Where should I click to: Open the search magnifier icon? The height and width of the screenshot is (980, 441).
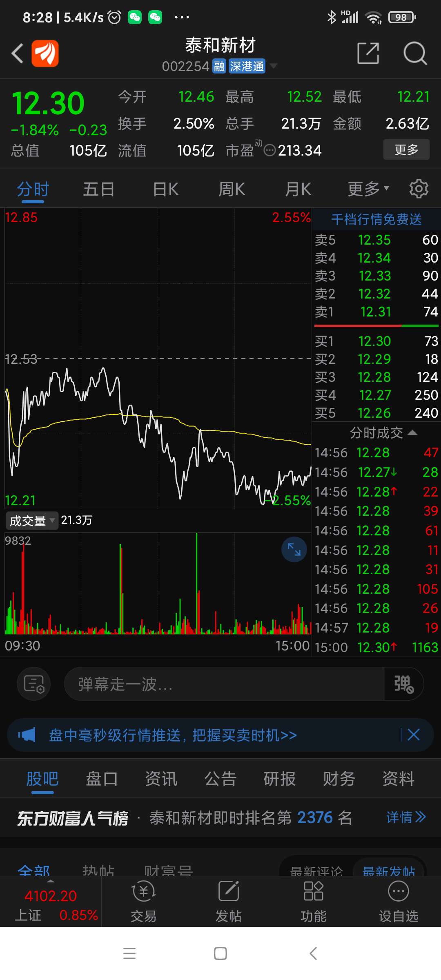point(415,53)
